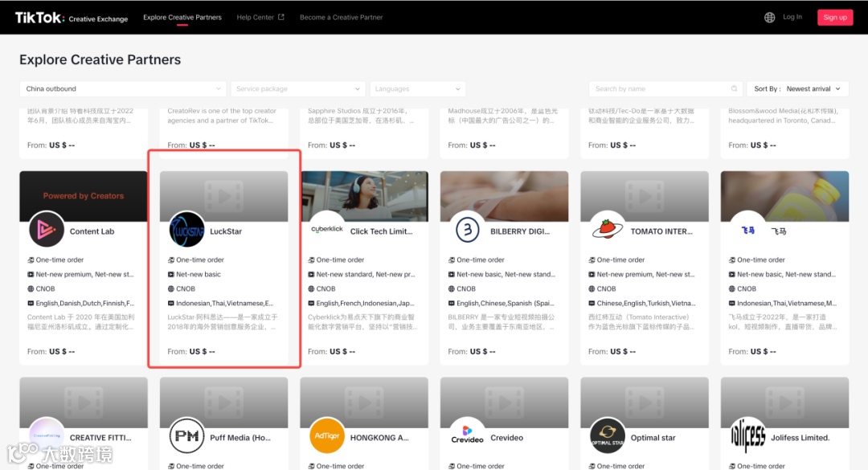Click the LuckStar video placeholder thumbnail
This screenshot has width=868, height=470.
(223, 196)
